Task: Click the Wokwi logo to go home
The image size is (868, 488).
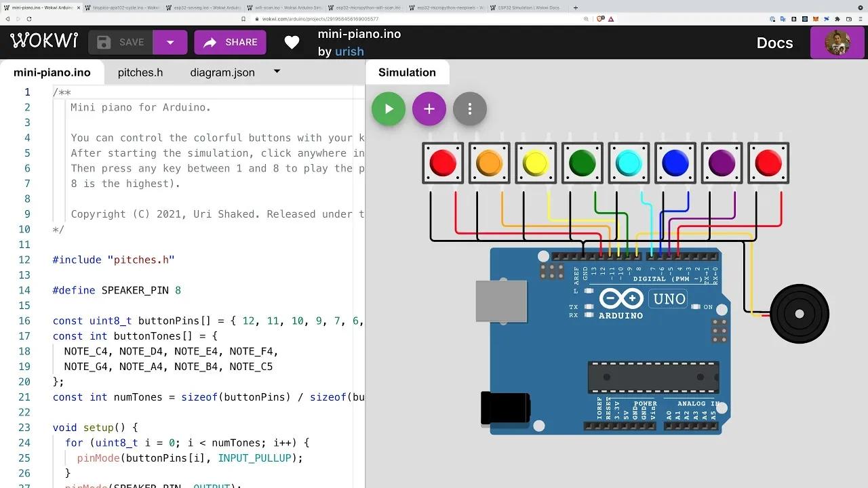Action: pos(43,41)
